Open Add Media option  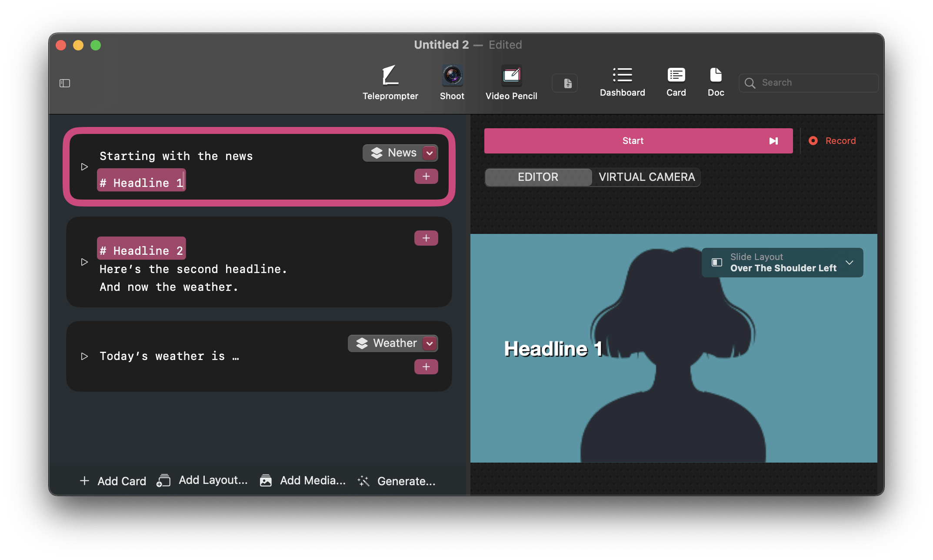[303, 481]
